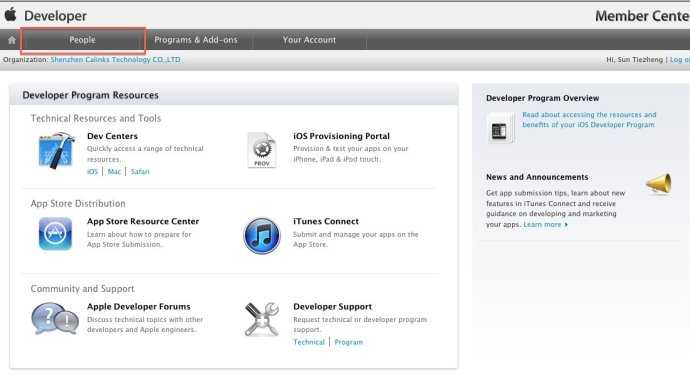Image resolution: width=690 pixels, height=379 pixels.
Task: Open the Programs & Add-ons tab
Action: [196, 40]
